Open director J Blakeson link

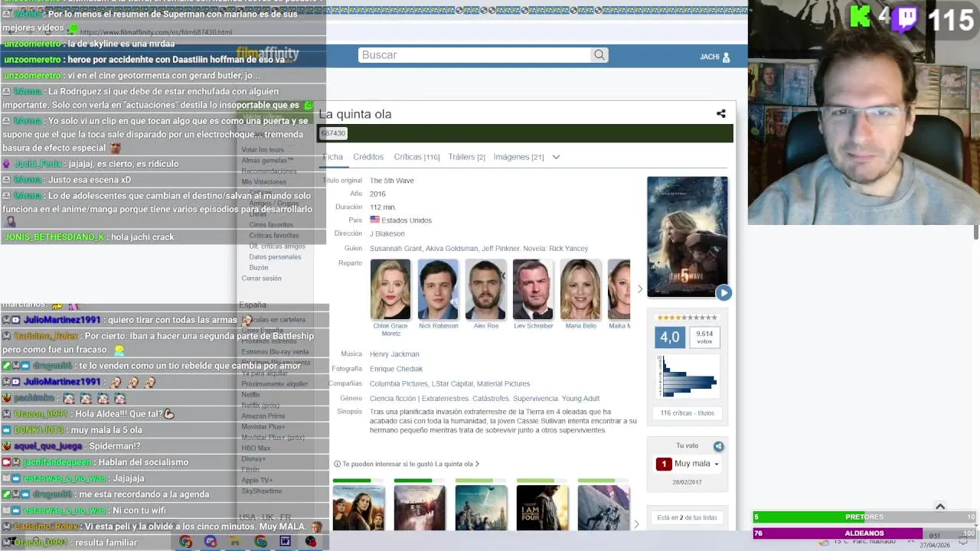point(387,233)
